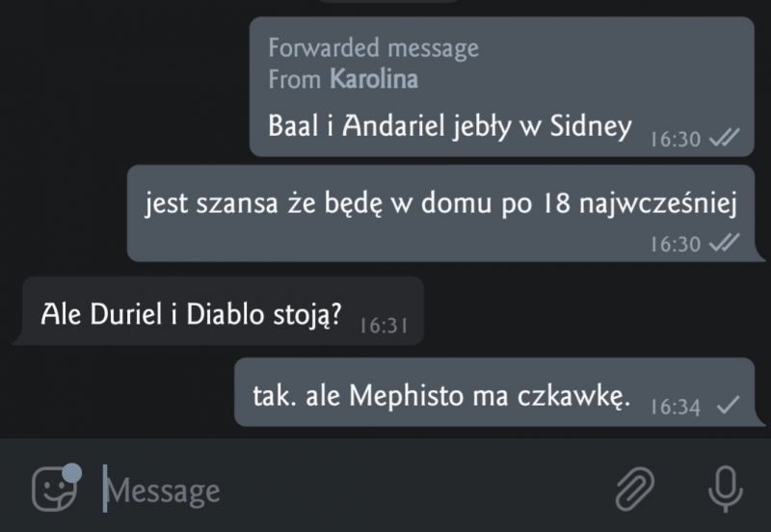This screenshot has width=771, height=532.
Task: Click into the Message input field
Action: tap(354, 490)
